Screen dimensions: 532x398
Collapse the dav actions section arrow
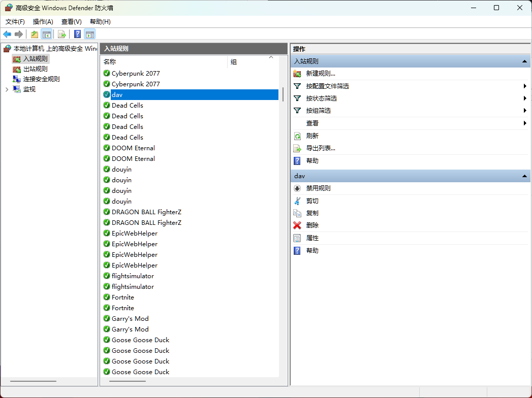coord(524,176)
